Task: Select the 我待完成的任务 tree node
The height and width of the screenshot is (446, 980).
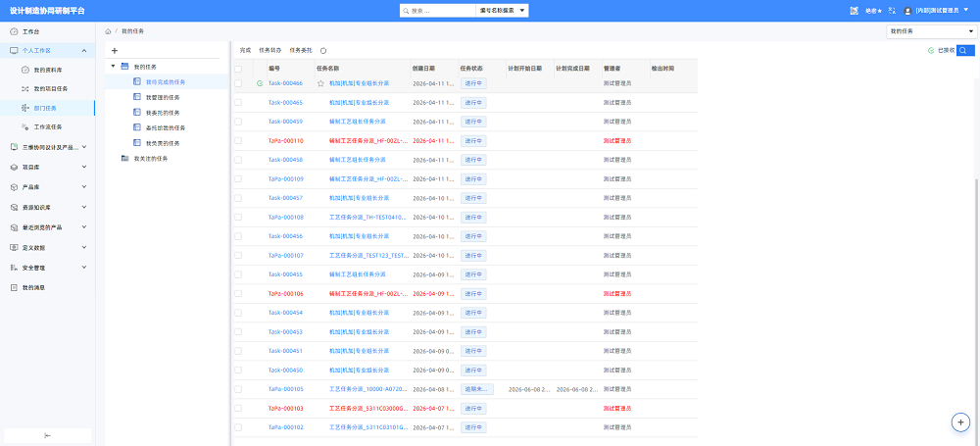Action: pos(167,81)
